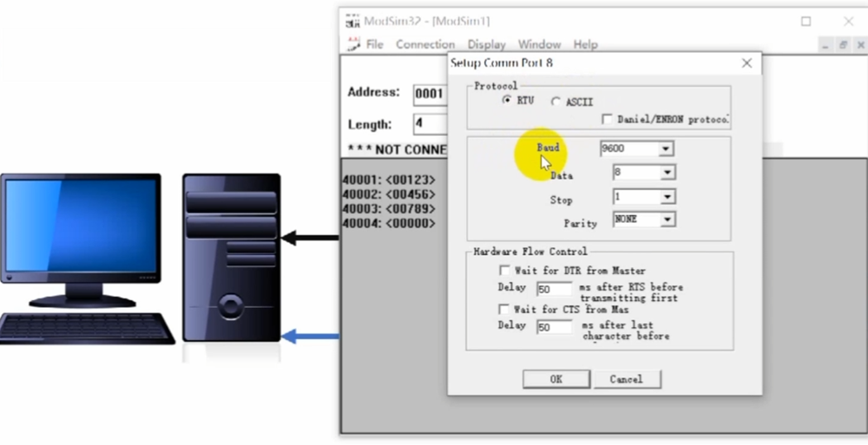The width and height of the screenshot is (868, 445).
Task: Enable the Daniel/ENRON protocol checkbox
Action: click(x=608, y=119)
